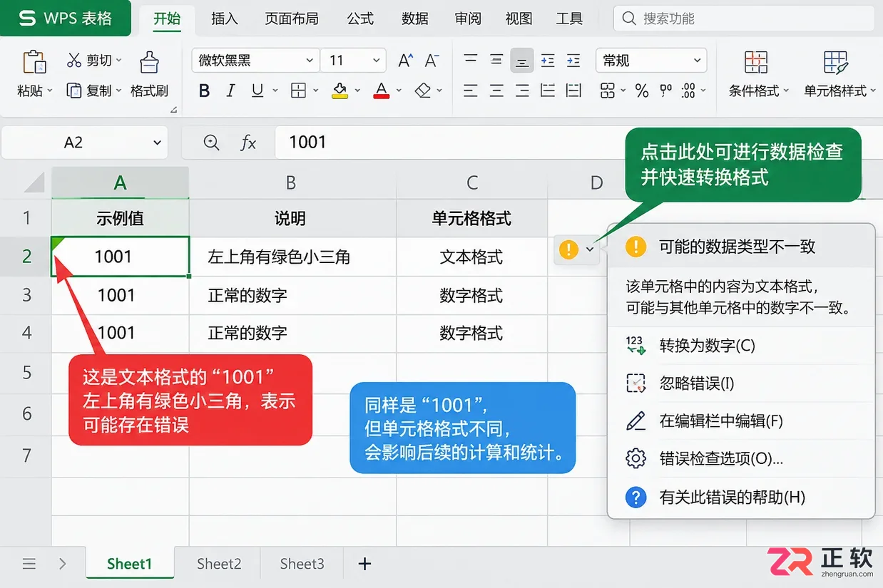Click the sheet tab scroll right arrow
Screen dimensions: 883x588
[x=63, y=564]
